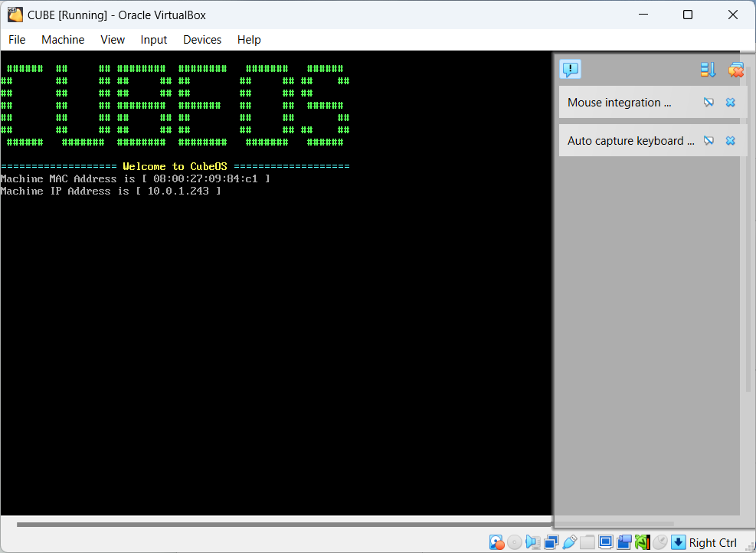The width and height of the screenshot is (756, 553).
Task: Disable future Mouse integration notifications
Action: pos(709,103)
